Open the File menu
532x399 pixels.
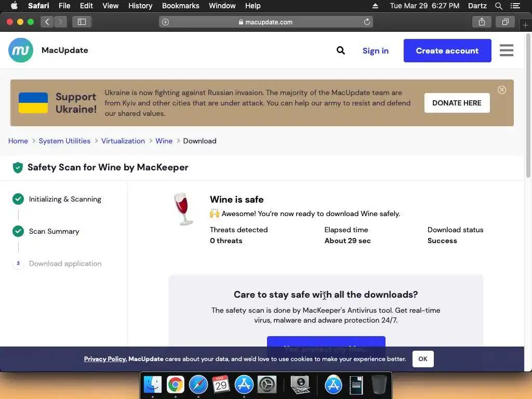[x=64, y=6]
